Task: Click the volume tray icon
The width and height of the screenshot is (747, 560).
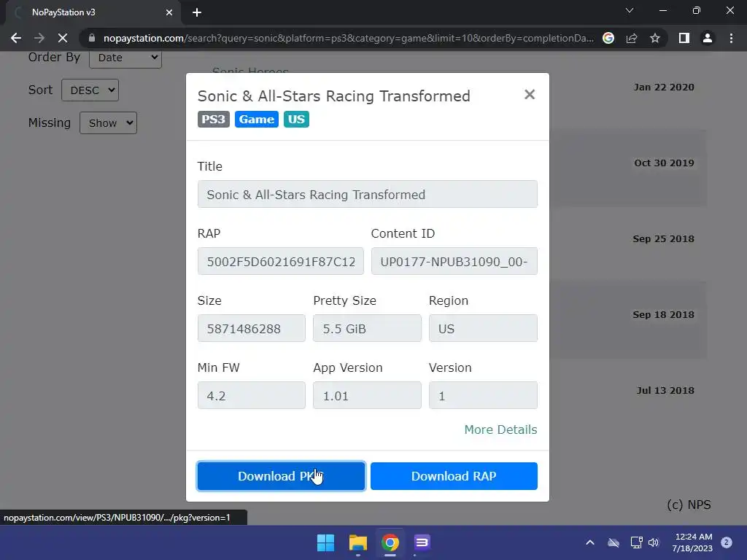Action: tap(654, 542)
